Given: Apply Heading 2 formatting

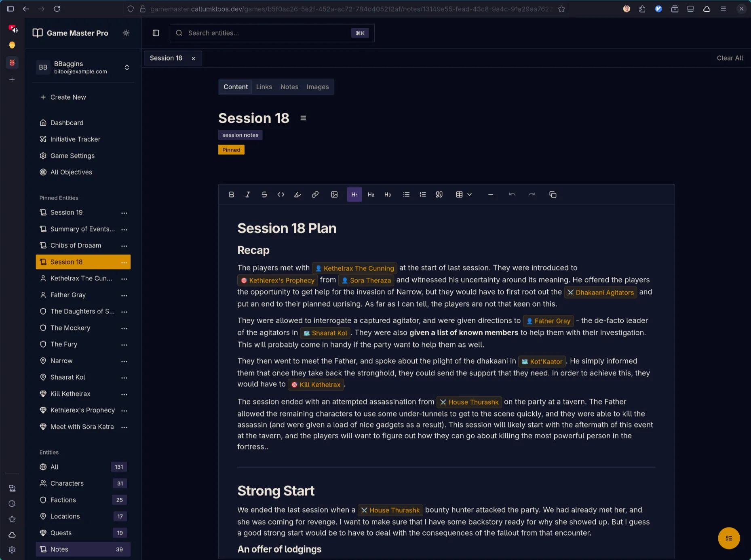Looking at the screenshot, I should (371, 194).
